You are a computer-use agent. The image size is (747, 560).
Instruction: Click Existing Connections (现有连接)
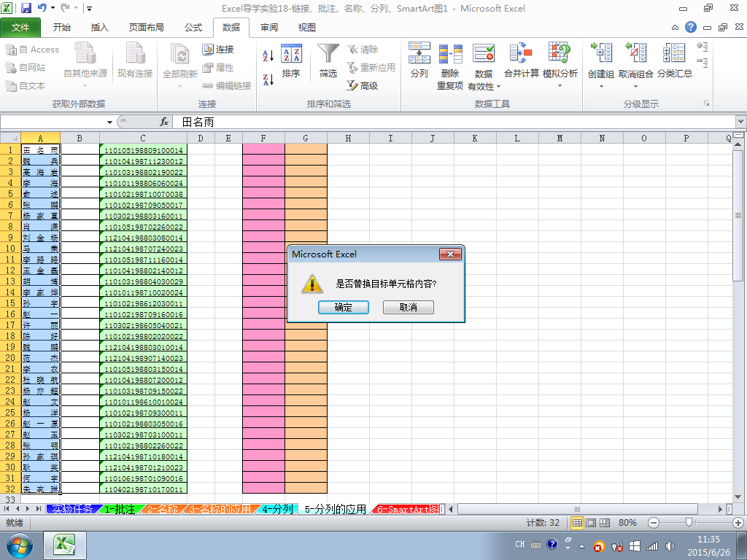click(x=135, y=60)
